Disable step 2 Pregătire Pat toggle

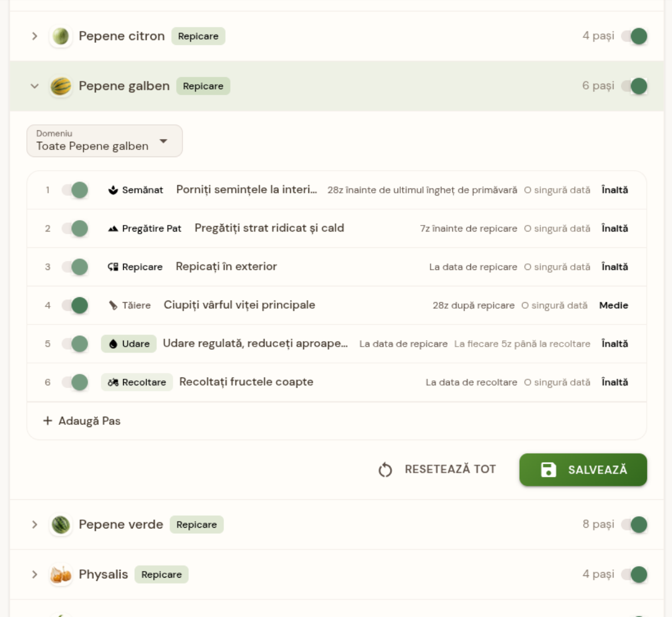click(75, 228)
